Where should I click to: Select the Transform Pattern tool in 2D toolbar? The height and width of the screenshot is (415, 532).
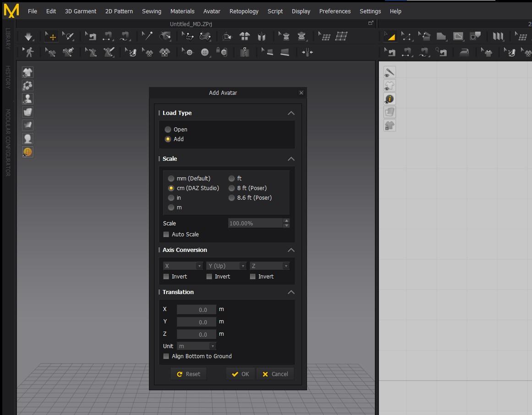(x=390, y=37)
